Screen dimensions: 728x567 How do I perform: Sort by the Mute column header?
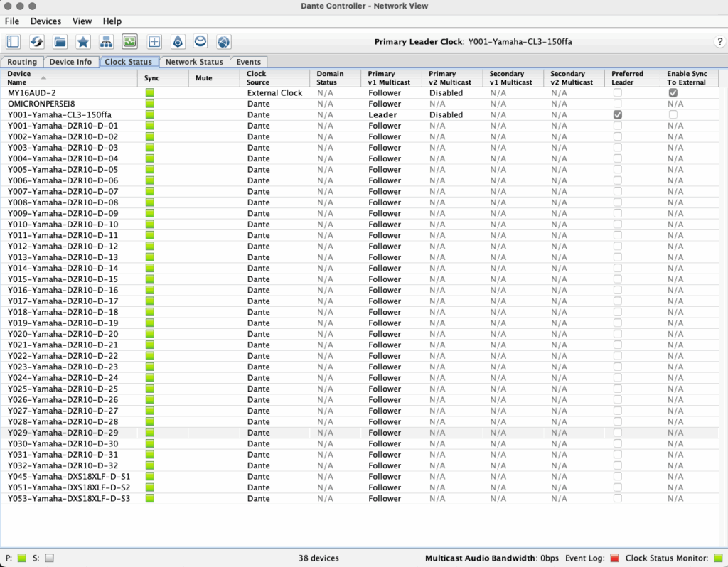tap(214, 78)
